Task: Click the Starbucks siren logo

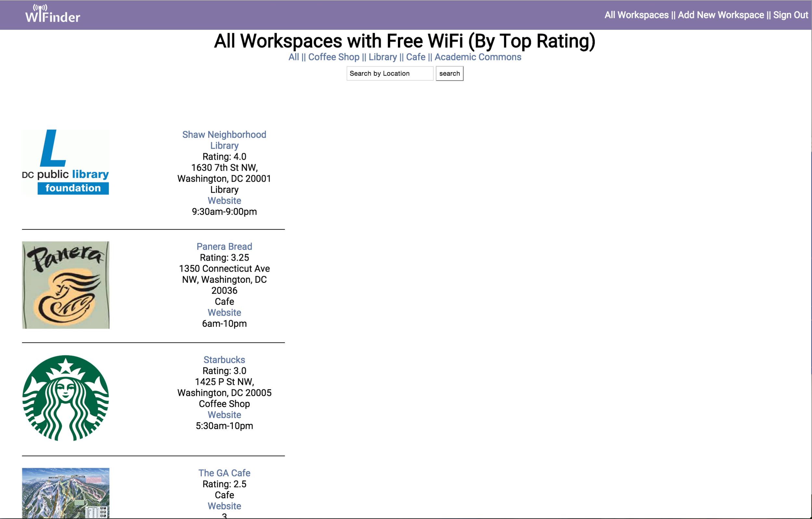Action: [x=65, y=398]
